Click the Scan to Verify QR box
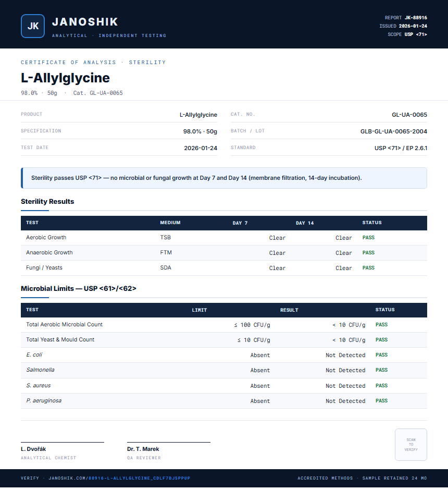Screen dimensions: 448x502 tap(411, 444)
